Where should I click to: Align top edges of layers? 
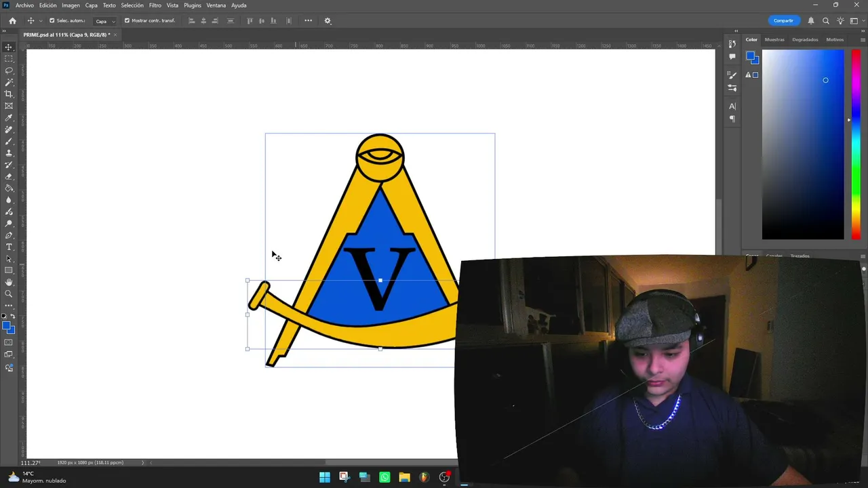pyautogui.click(x=250, y=20)
